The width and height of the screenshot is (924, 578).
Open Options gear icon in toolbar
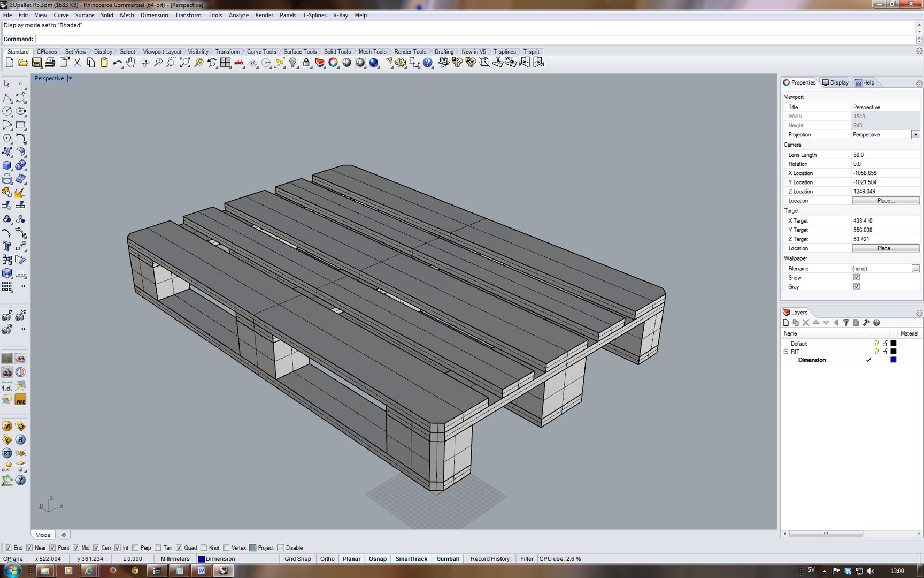pos(401,63)
